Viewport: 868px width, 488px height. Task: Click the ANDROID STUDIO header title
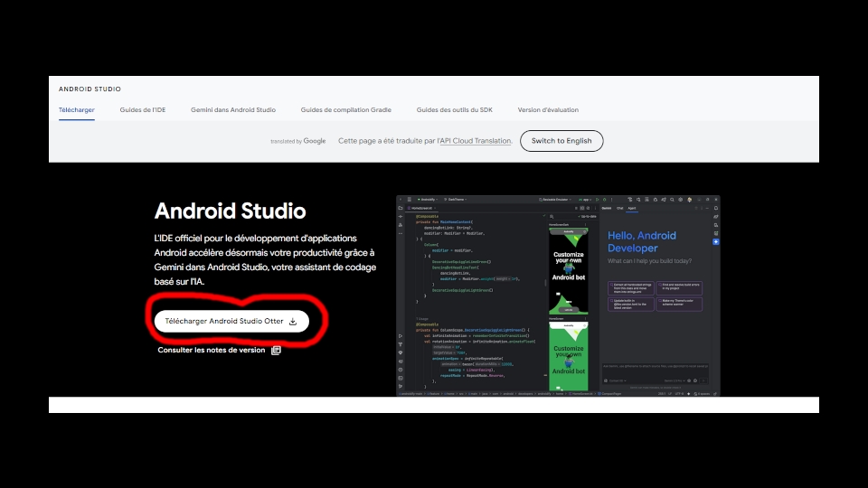[x=90, y=89]
